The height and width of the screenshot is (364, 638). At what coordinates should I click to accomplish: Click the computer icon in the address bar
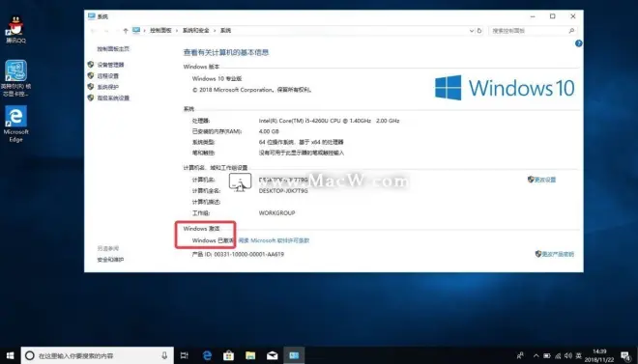point(136,31)
